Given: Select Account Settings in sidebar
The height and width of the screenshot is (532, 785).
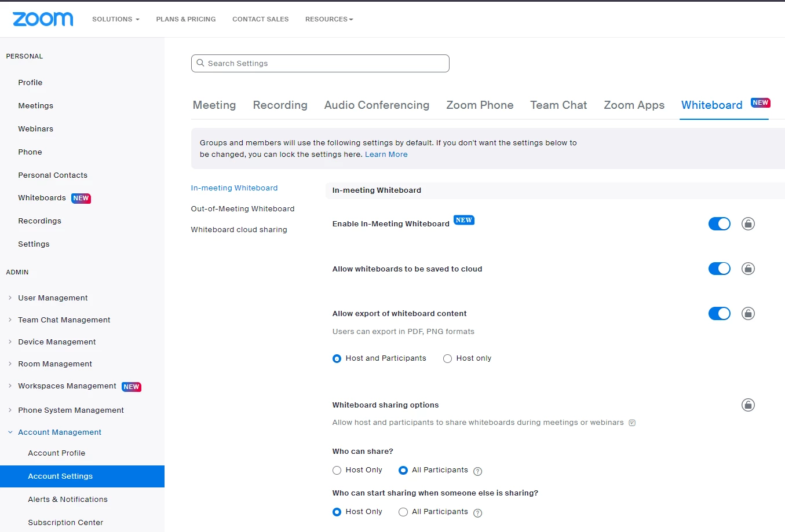Looking at the screenshot, I should (x=82, y=476).
